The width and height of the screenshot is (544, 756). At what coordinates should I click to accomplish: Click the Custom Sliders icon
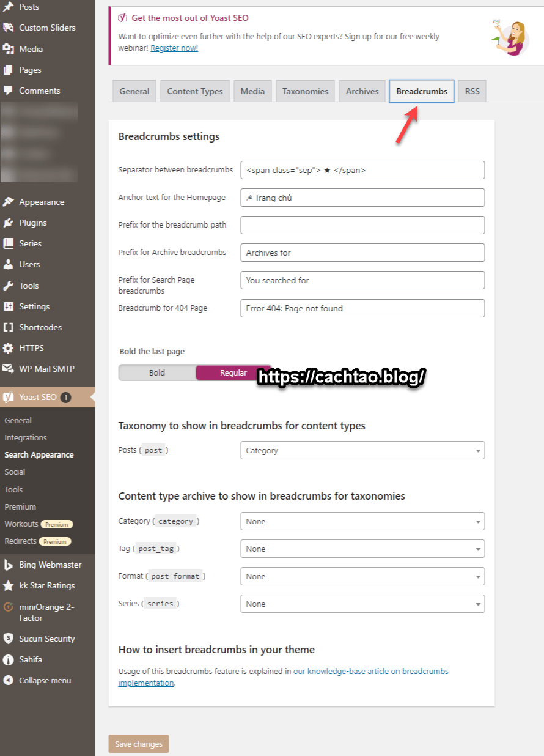point(8,28)
